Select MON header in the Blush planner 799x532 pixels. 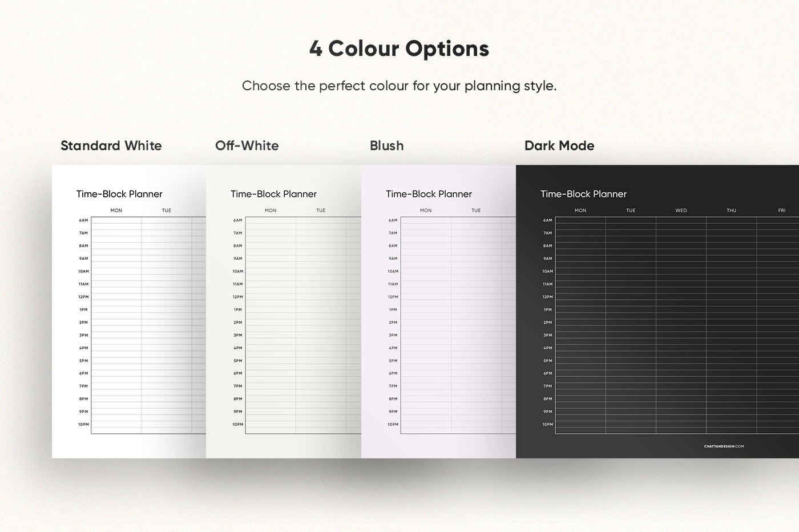tap(426, 211)
